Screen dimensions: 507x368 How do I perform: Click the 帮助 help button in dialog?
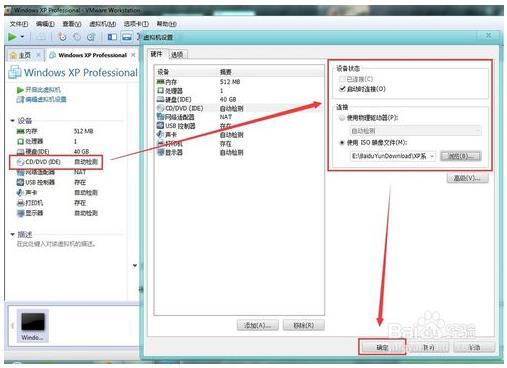click(474, 348)
